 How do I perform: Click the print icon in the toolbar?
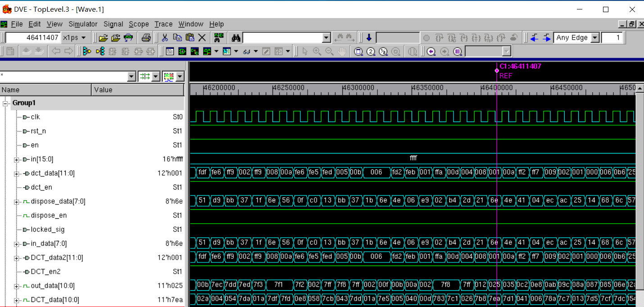pyautogui.click(x=146, y=38)
